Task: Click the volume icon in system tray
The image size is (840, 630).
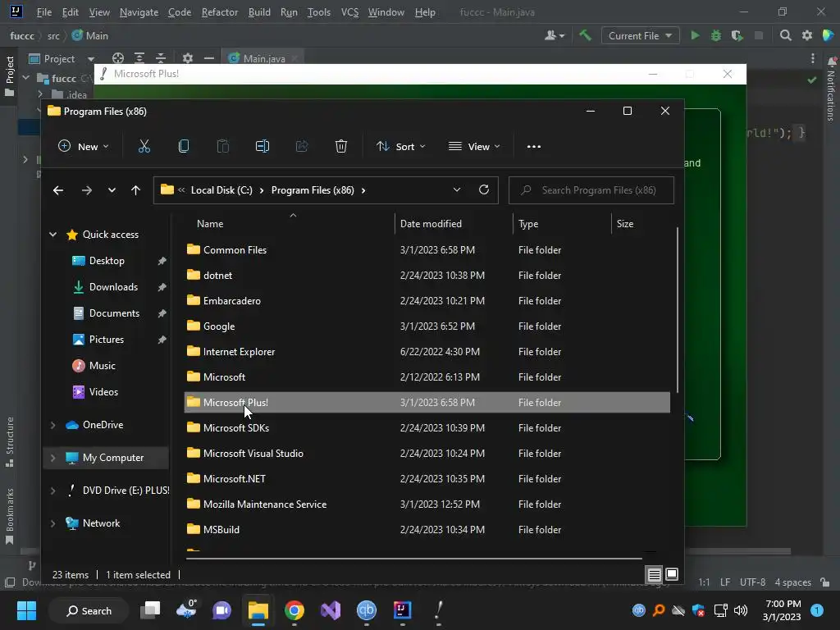Action: (741, 610)
